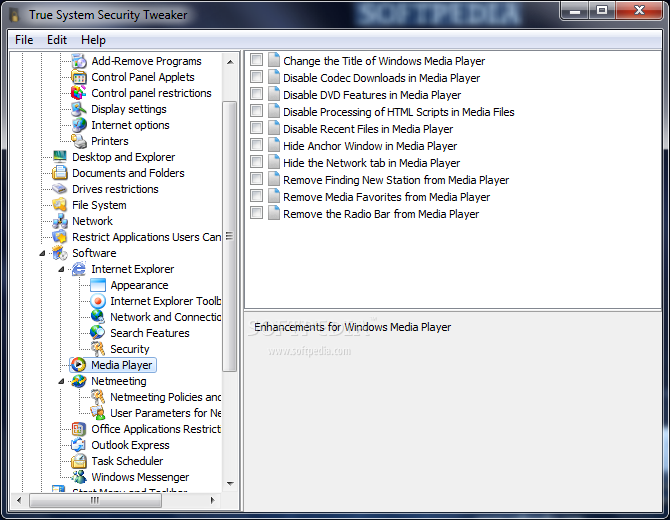
Task: Click the Security keys icon under Internet Explorer
Action: click(x=98, y=349)
